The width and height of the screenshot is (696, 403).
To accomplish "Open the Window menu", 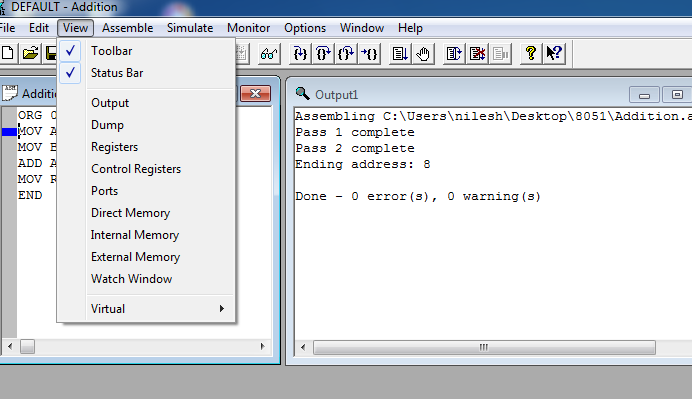I will coord(362,28).
